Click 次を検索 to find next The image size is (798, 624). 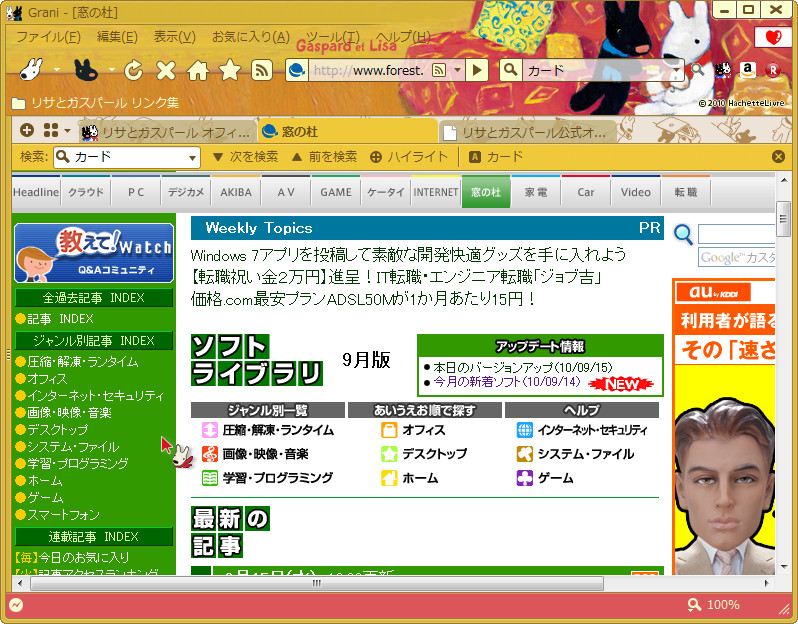pyautogui.click(x=245, y=157)
